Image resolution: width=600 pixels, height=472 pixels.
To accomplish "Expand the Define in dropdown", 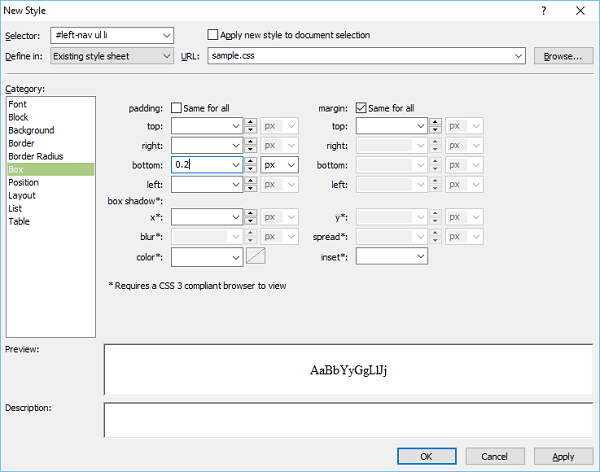I will click(x=166, y=56).
